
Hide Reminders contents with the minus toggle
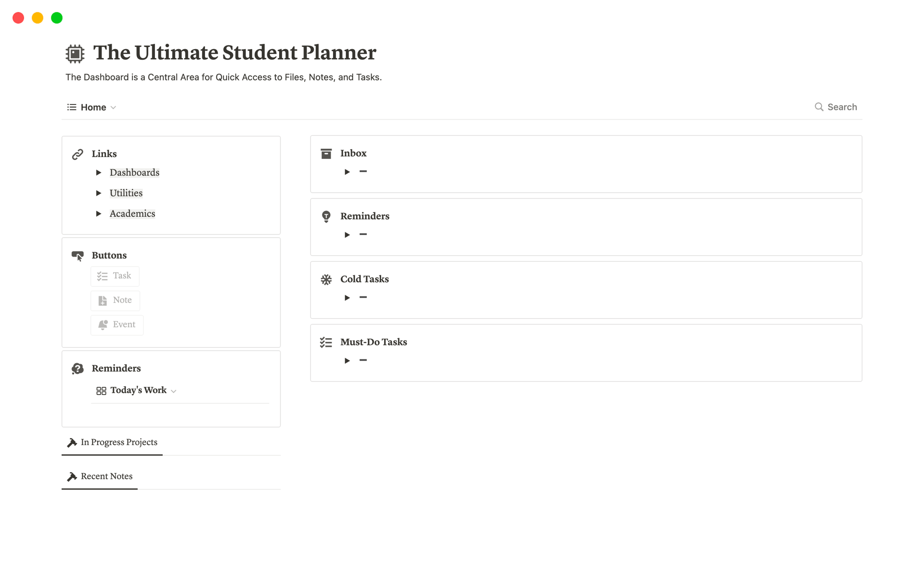(363, 235)
